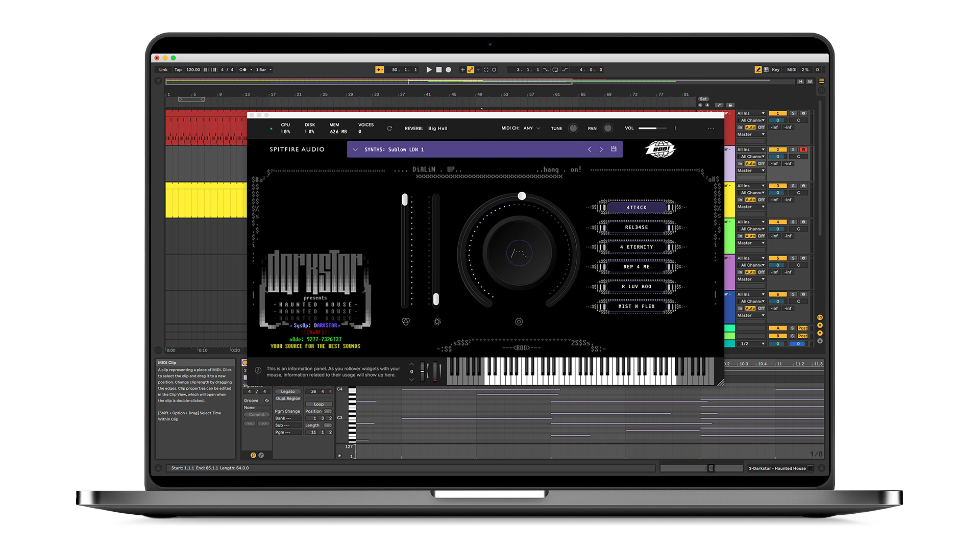The width and height of the screenshot is (980, 551).
Task: Disarm record on track 2
Action: pos(803,149)
